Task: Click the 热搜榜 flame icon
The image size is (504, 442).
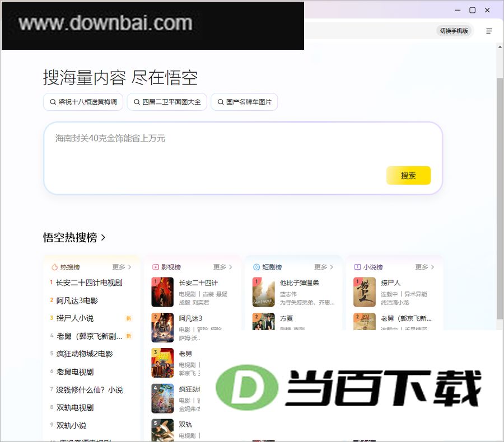Action: [55, 267]
